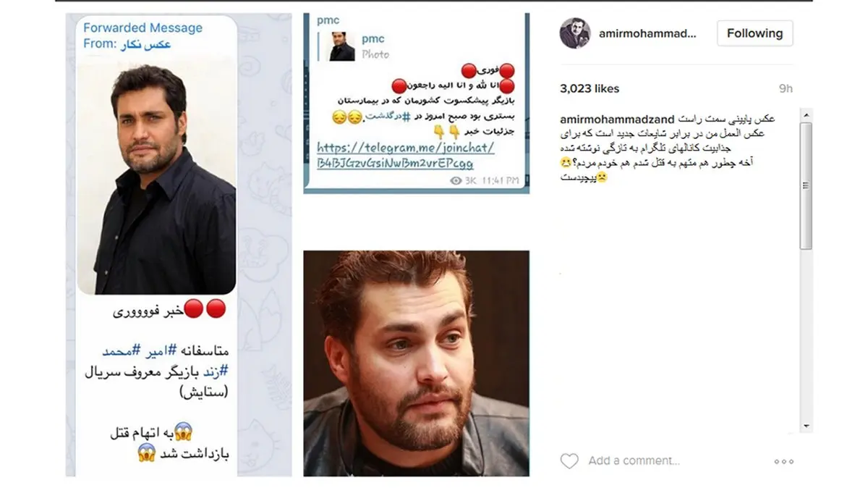The width and height of the screenshot is (868, 488).
Task: Open the bottom-right close-up face photo
Action: click(x=416, y=363)
